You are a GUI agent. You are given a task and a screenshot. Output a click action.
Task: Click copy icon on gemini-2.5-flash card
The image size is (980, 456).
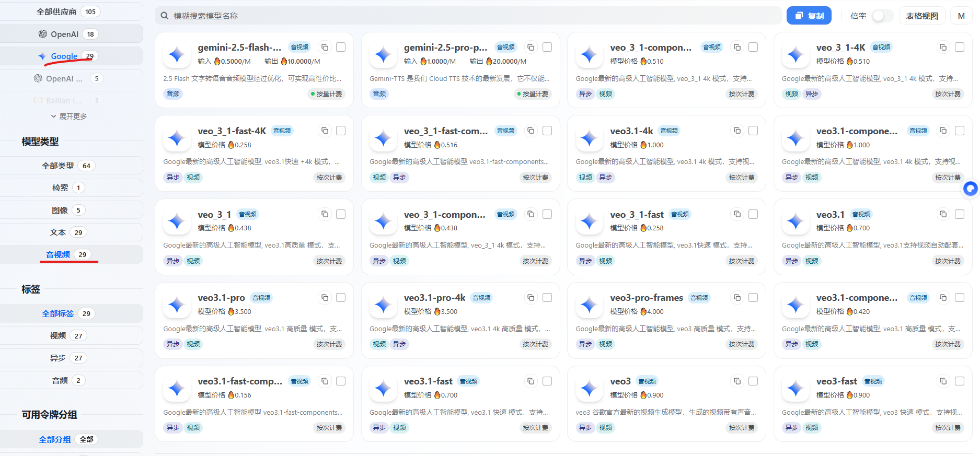325,48
